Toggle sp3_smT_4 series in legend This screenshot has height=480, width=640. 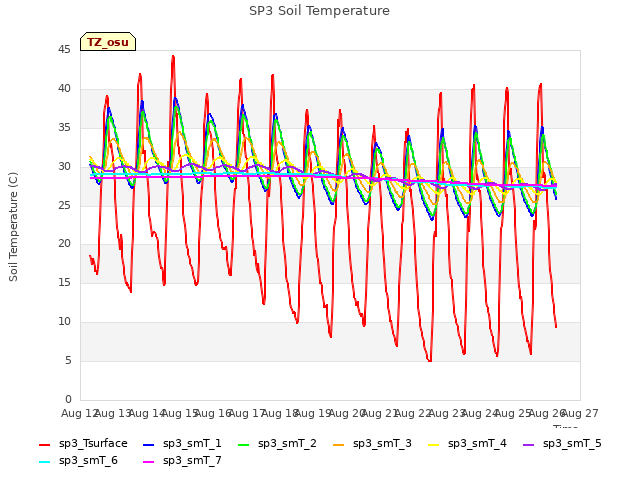[x=467, y=443]
